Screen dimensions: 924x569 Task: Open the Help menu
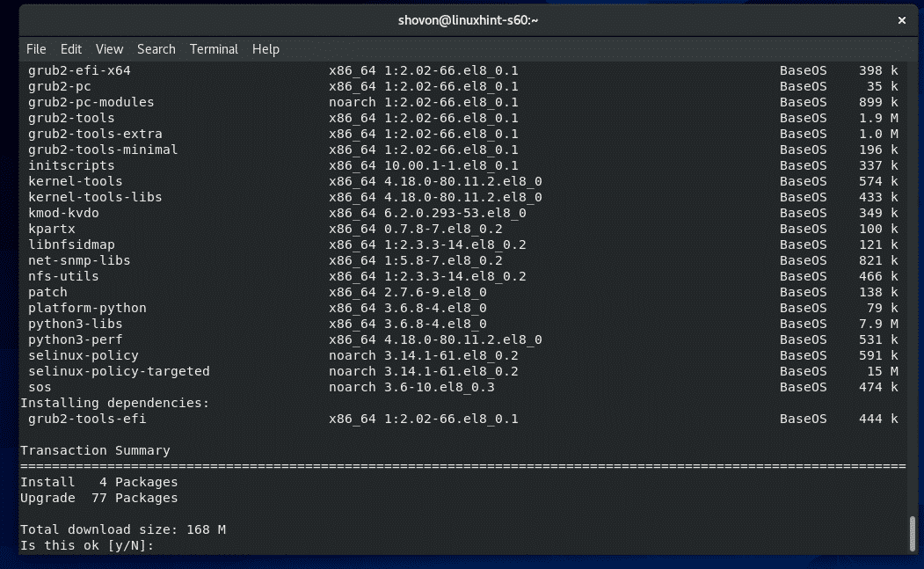pyautogui.click(x=266, y=49)
